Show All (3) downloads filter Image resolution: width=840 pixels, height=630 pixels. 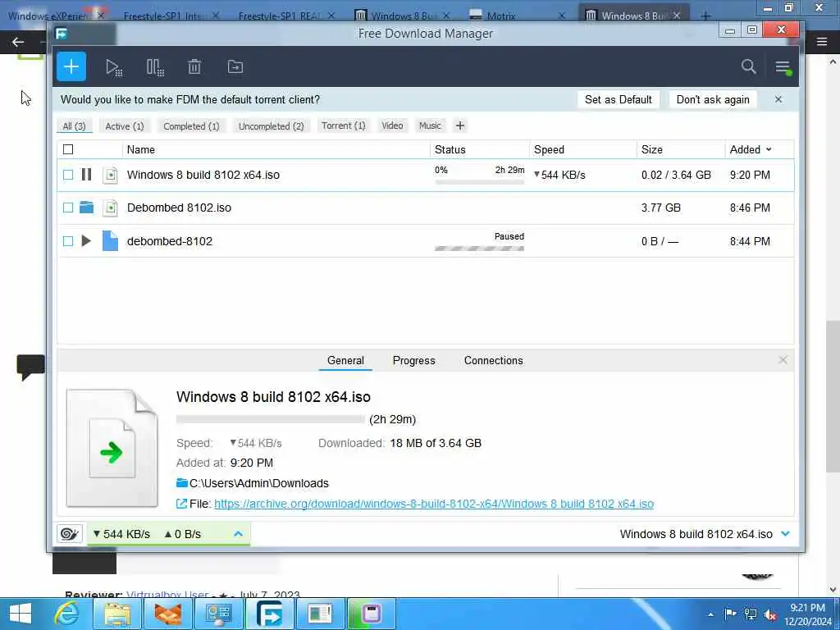(74, 126)
